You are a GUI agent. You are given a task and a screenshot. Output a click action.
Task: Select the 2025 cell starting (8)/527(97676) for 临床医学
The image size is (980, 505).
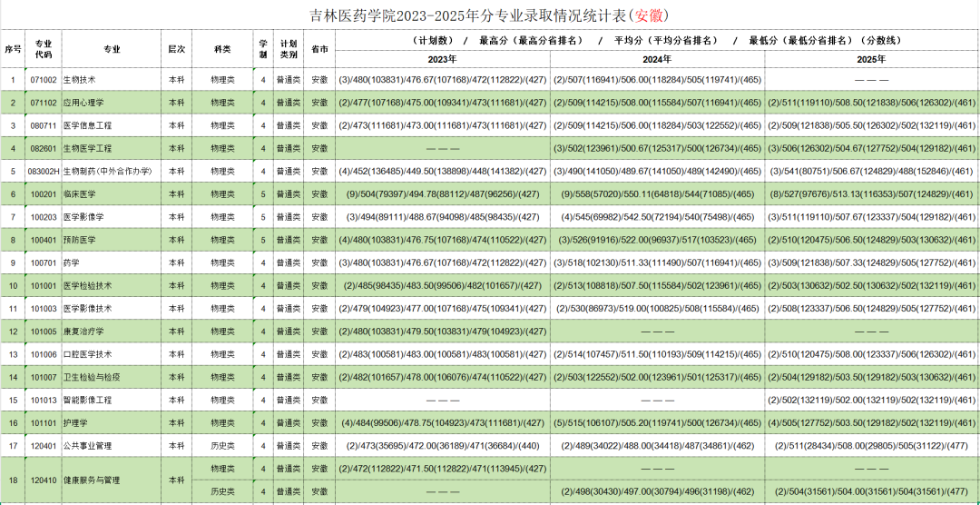(872, 194)
